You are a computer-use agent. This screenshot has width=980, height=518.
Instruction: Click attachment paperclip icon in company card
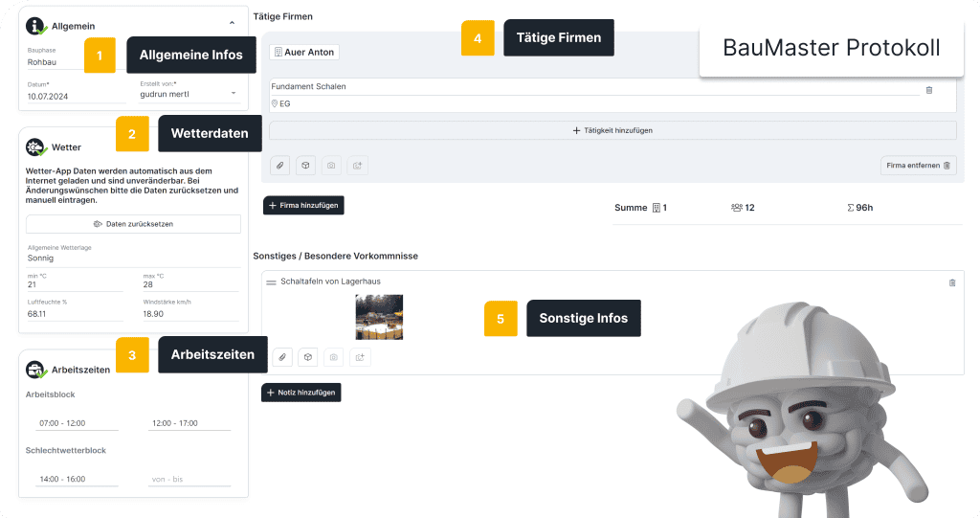pos(280,166)
